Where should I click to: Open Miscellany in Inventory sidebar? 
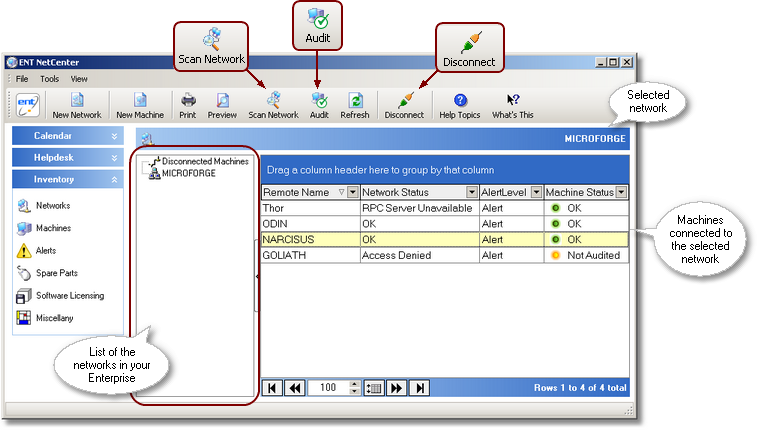click(x=45, y=318)
